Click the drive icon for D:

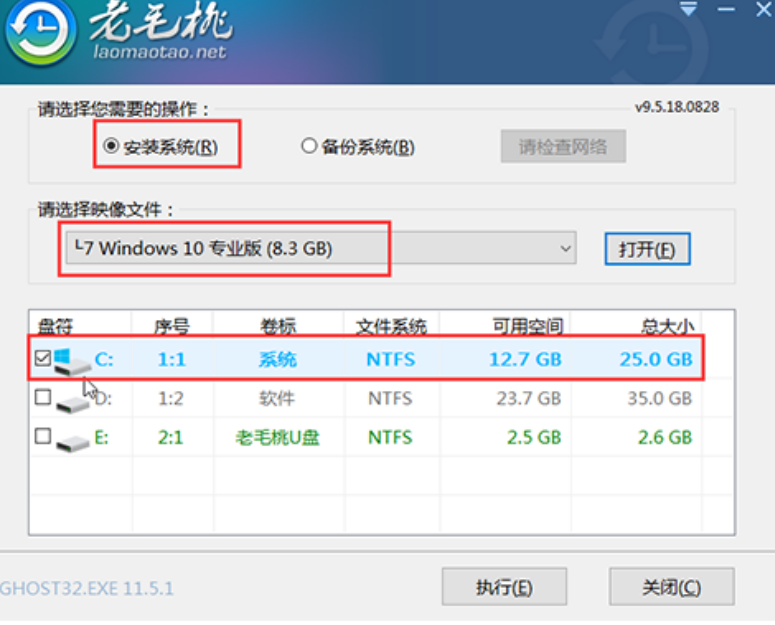click(73, 404)
